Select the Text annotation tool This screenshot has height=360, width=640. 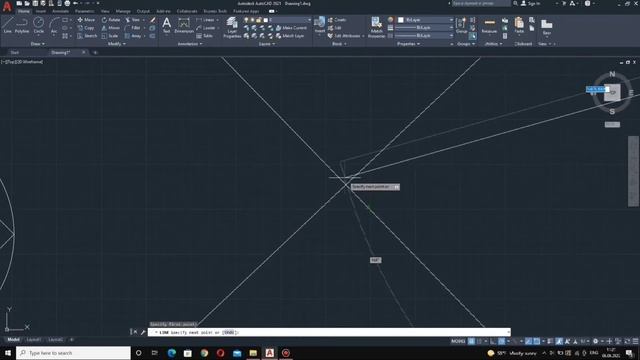pyautogui.click(x=166, y=25)
